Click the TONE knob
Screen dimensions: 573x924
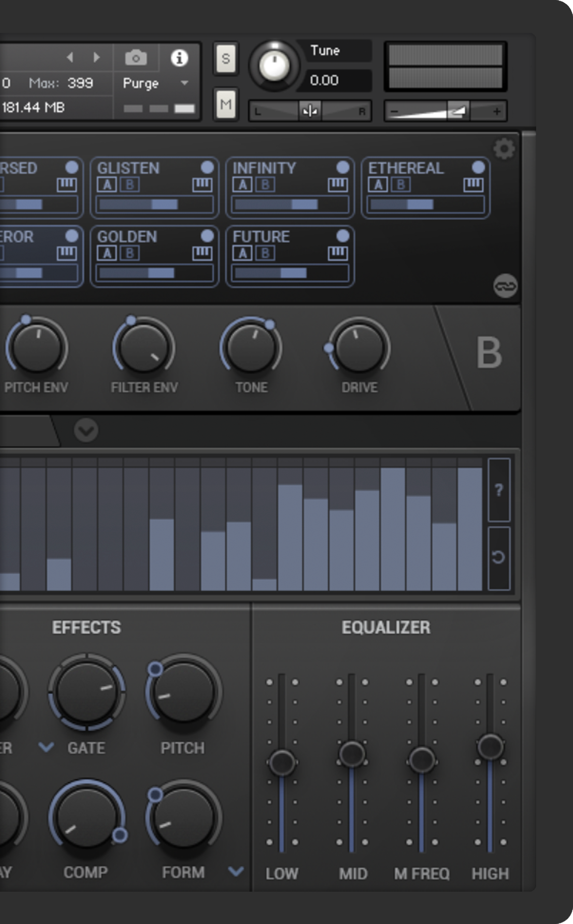click(251, 347)
